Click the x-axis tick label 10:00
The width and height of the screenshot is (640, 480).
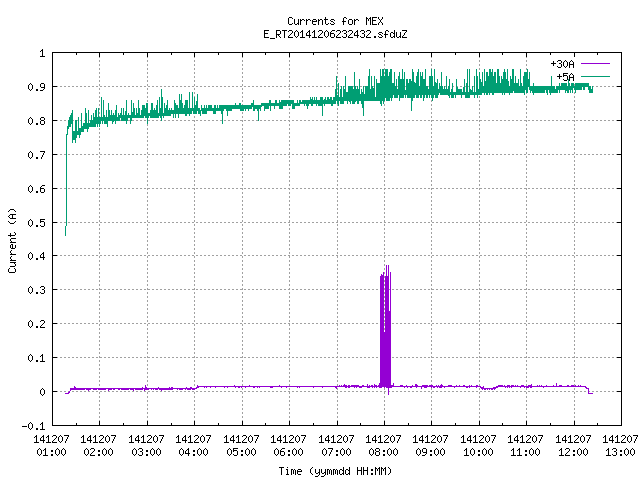coord(478,452)
